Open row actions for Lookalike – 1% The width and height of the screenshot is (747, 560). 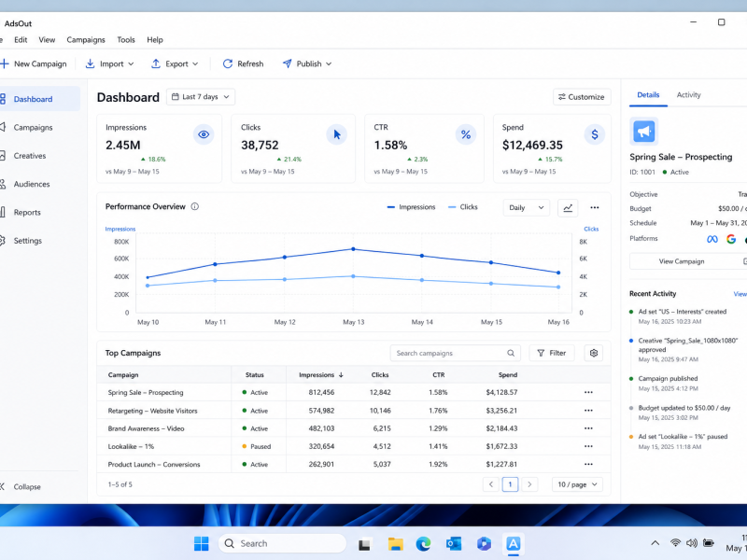click(x=588, y=446)
